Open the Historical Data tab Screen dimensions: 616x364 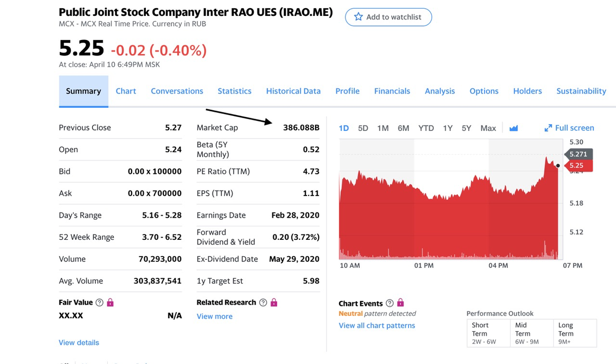coord(293,91)
